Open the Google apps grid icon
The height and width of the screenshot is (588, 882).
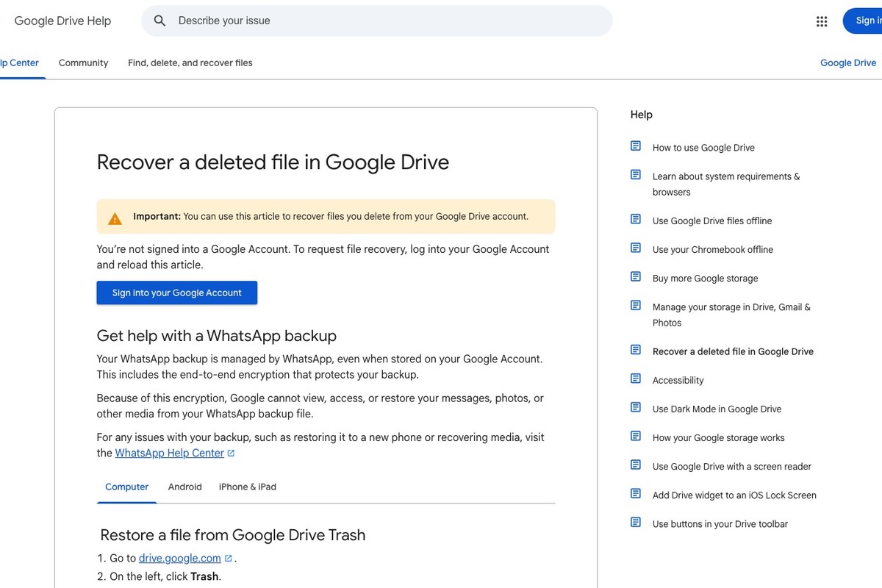(x=822, y=21)
